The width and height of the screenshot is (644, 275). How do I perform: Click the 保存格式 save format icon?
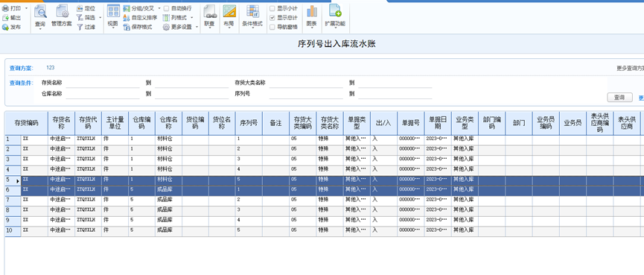(127, 27)
